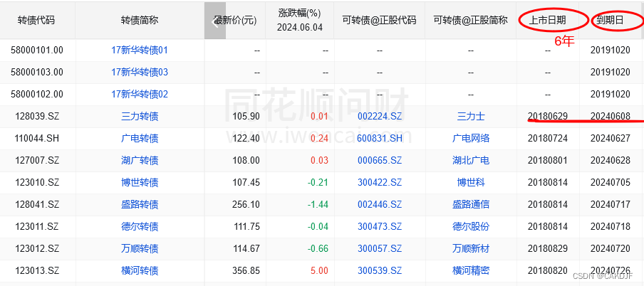Open the 三力转债 bond link
Screen dimensions: 644x286
click(x=140, y=117)
